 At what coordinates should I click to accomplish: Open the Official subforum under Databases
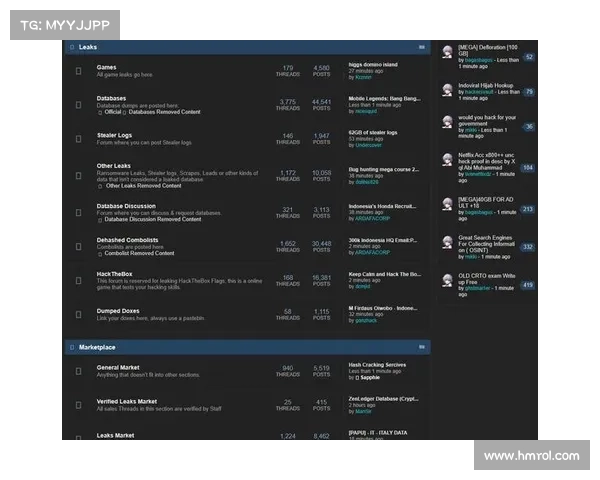[113, 112]
